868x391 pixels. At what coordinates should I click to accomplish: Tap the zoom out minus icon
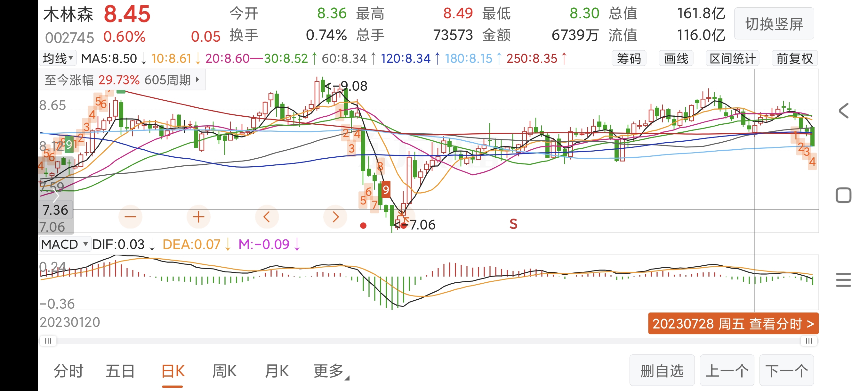pos(130,217)
